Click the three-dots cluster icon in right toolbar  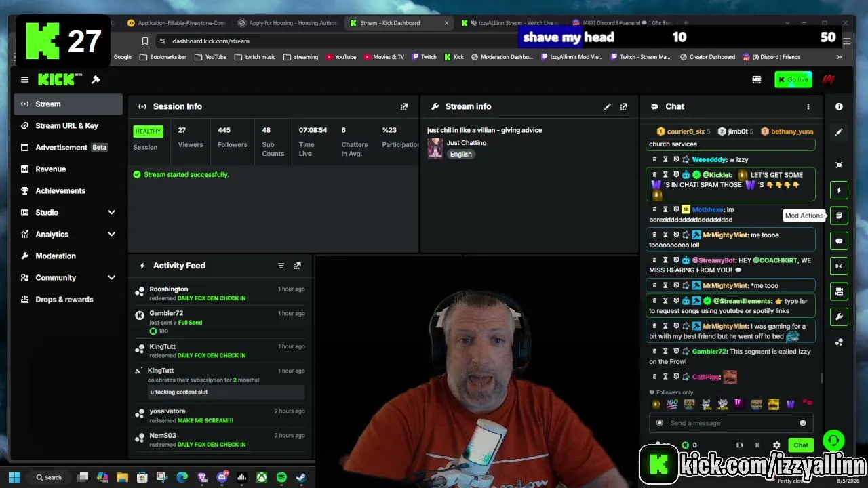coord(839,342)
